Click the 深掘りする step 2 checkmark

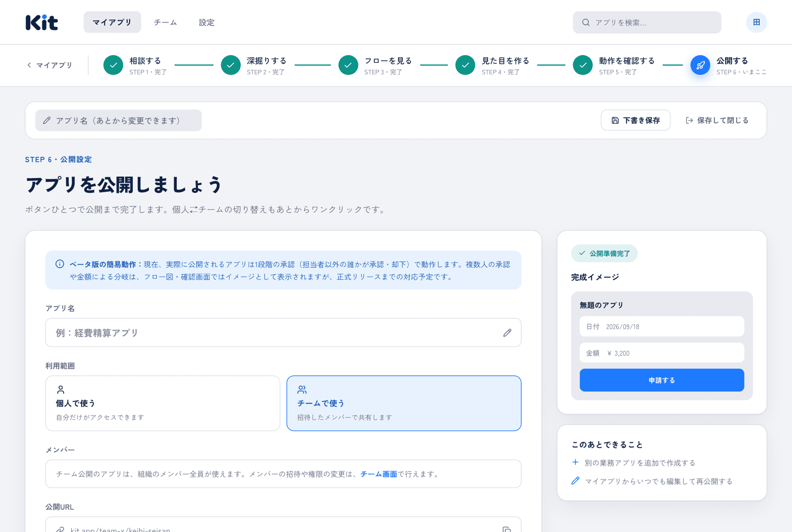pos(231,65)
